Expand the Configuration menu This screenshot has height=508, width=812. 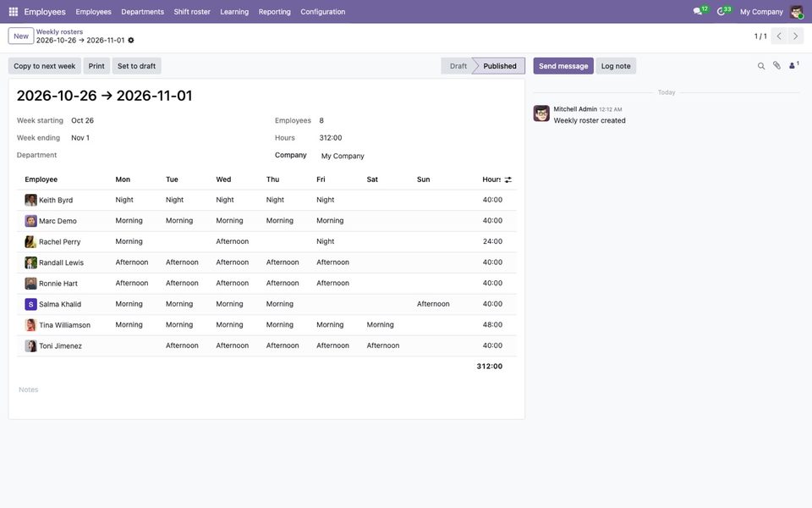(322, 11)
